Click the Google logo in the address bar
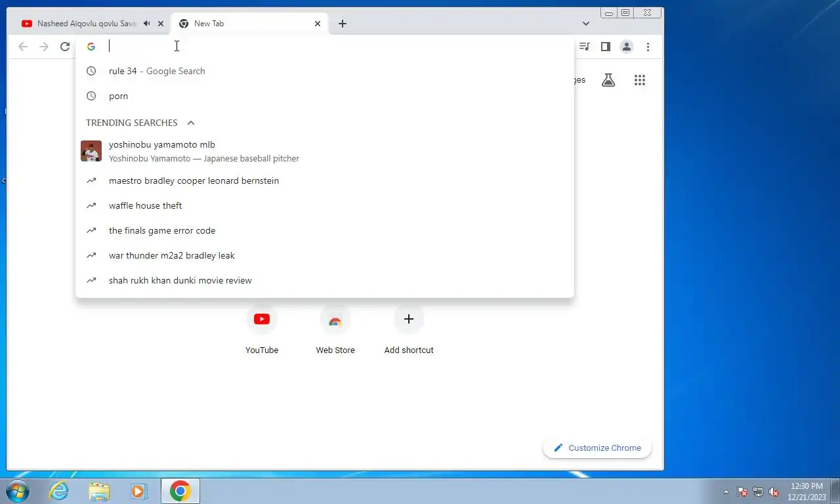Screen dimensions: 840x504 point(91,47)
